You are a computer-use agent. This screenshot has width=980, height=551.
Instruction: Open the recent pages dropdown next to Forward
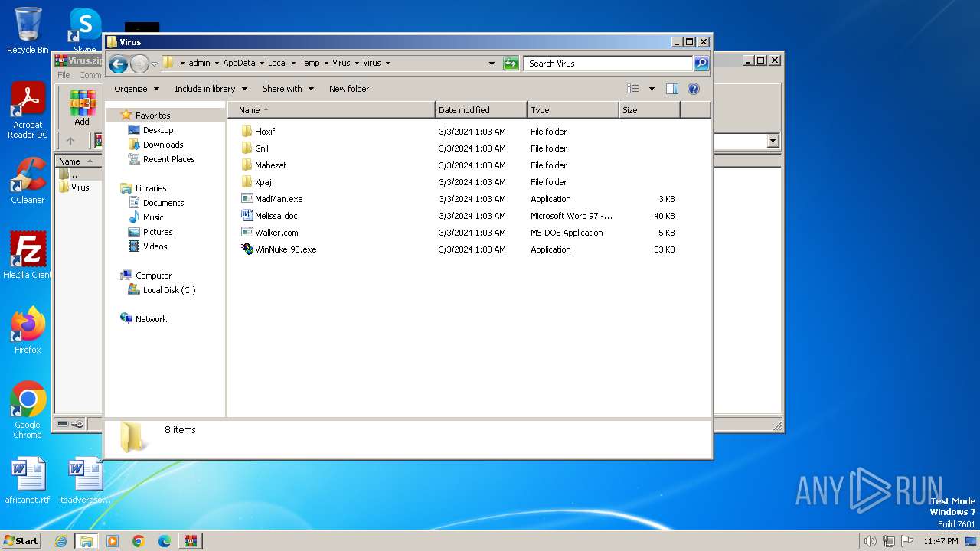pos(154,64)
